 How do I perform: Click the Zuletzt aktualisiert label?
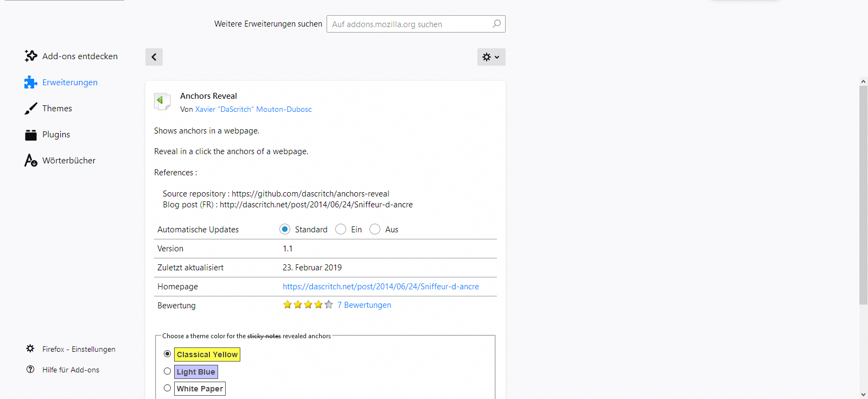click(190, 268)
